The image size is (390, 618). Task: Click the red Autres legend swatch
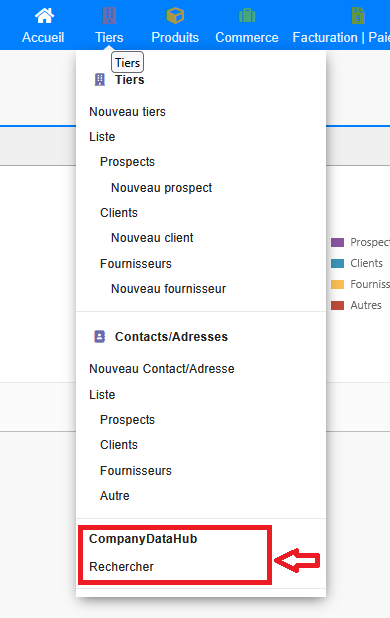click(338, 305)
